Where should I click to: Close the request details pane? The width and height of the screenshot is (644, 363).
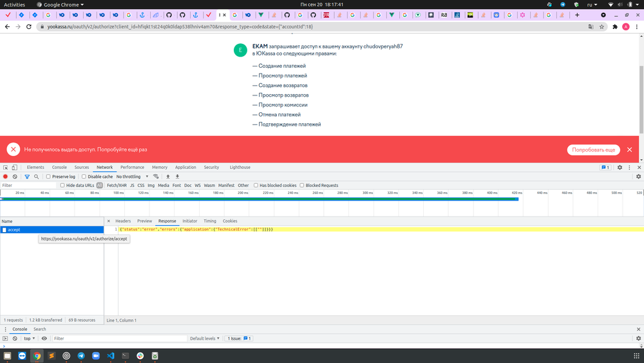[108, 221]
